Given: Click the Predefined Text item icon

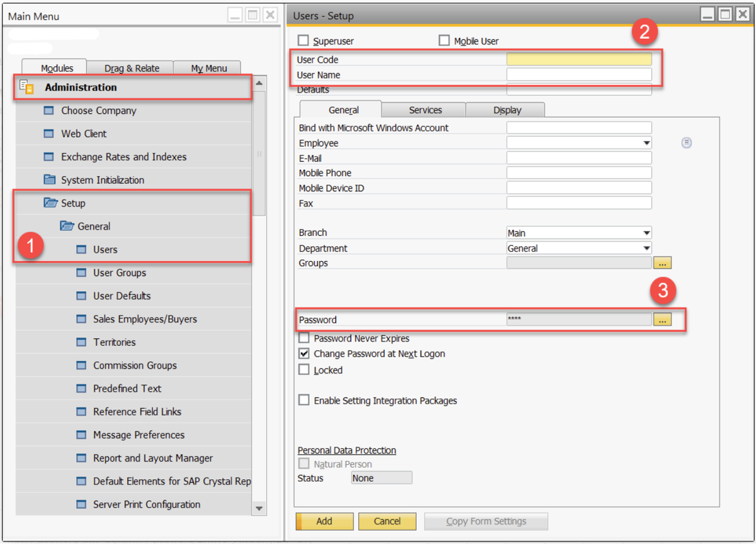Looking at the screenshot, I should pos(81,389).
